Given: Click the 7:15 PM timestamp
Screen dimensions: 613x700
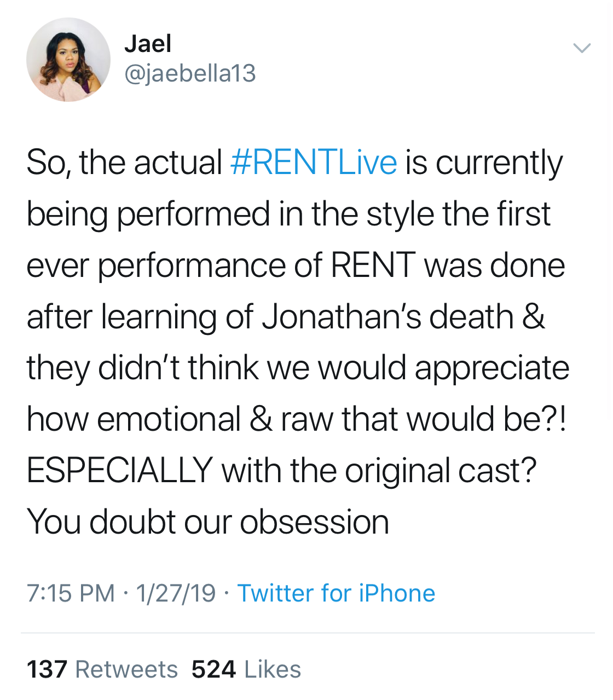Looking at the screenshot, I should 71,593.
